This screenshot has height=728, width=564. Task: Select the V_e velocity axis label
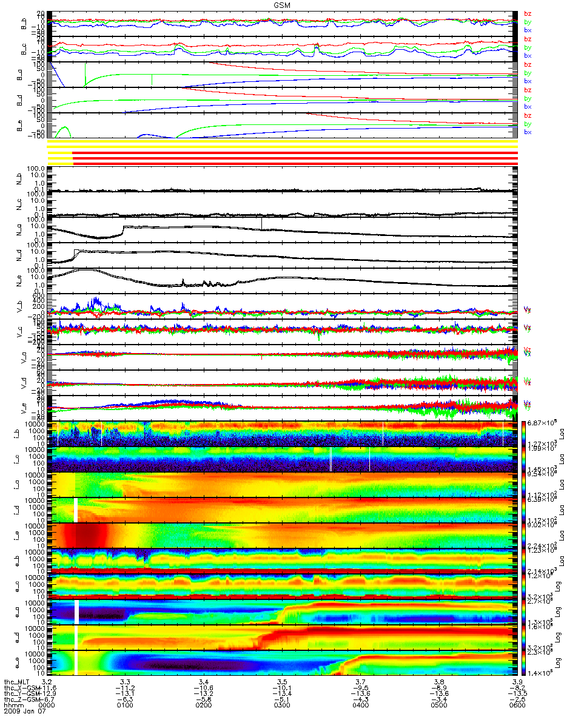25,408
